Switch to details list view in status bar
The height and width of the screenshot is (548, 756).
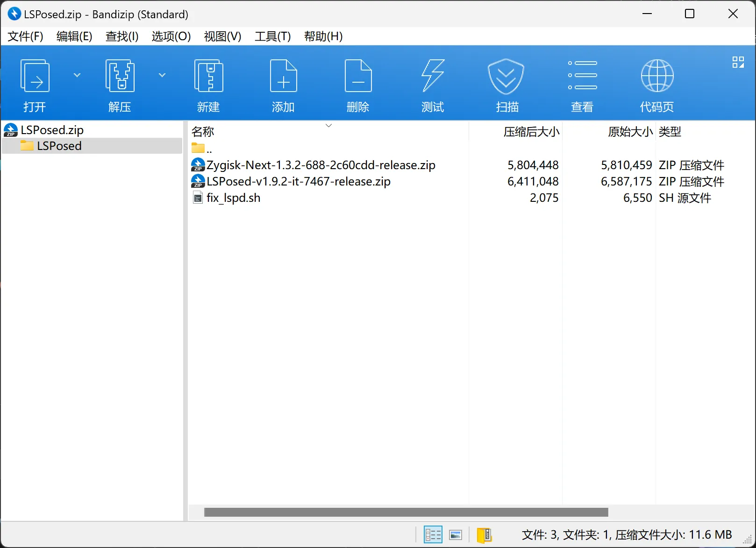point(433,534)
